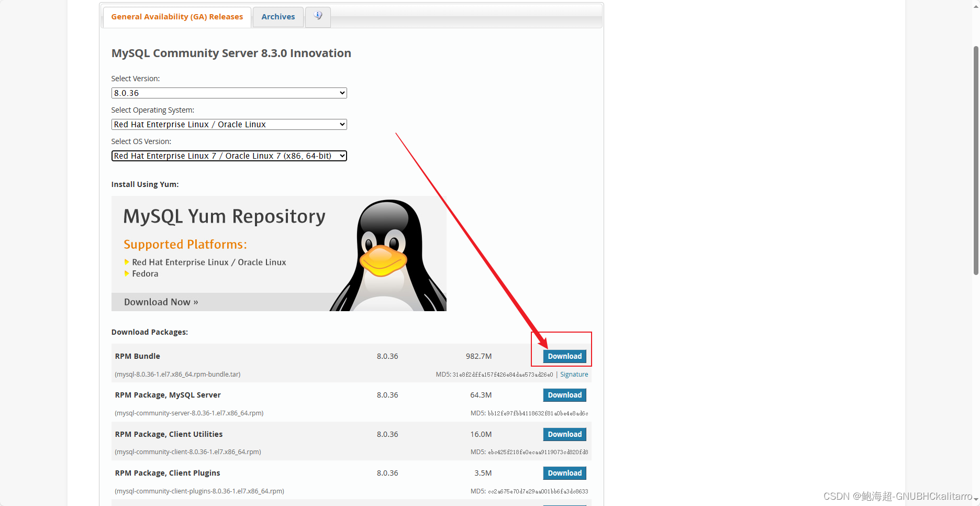The image size is (980, 506).
Task: Open the Signature link for RPM Bundle
Action: coord(574,375)
